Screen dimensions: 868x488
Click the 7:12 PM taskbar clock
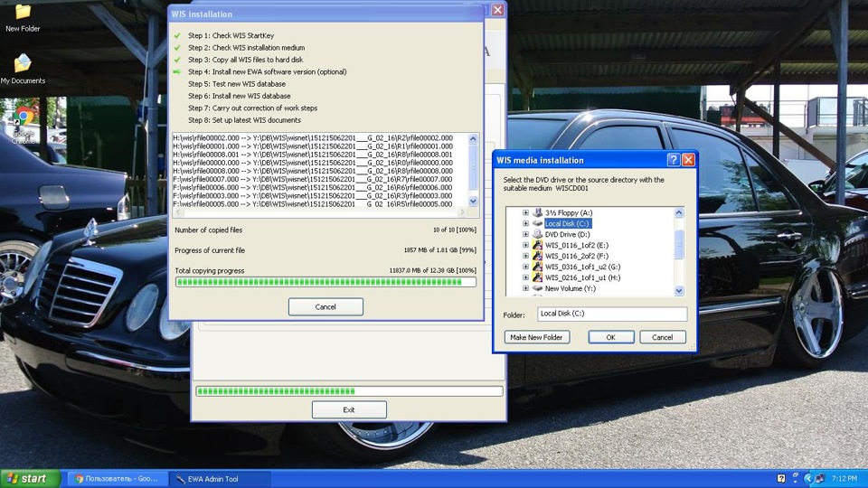click(844, 479)
